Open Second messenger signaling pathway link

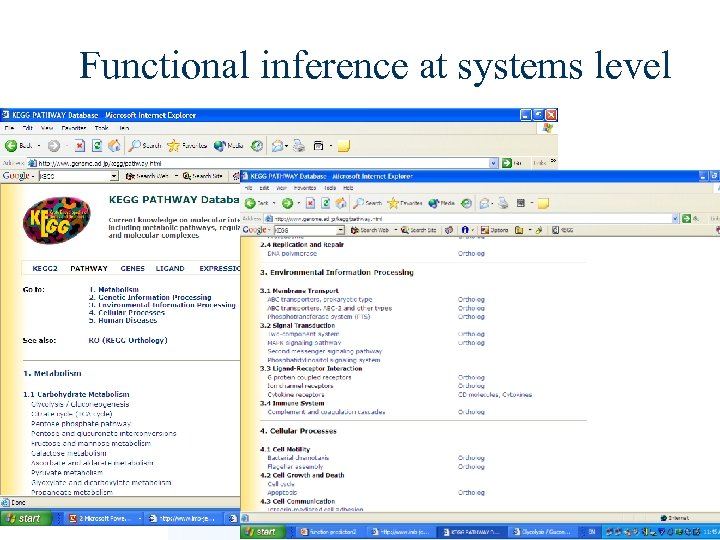point(325,351)
